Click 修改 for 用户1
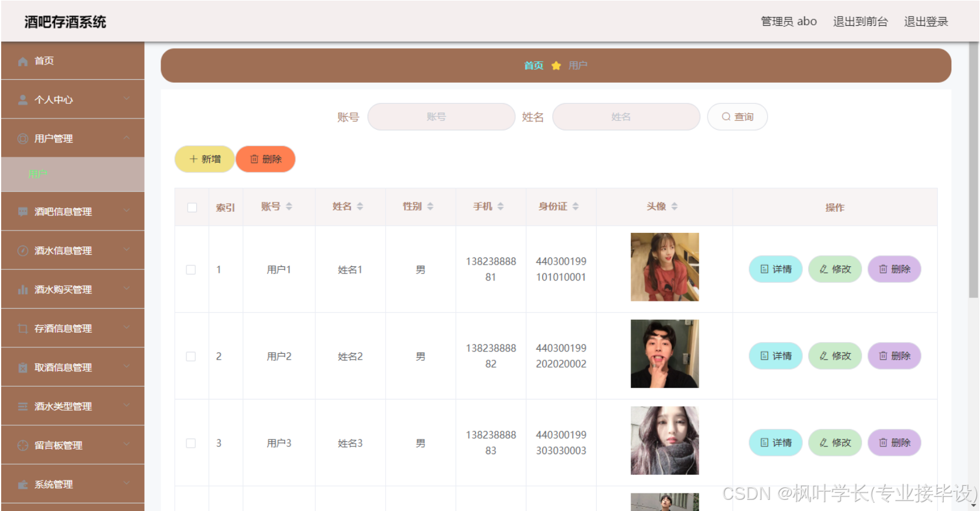The height and width of the screenshot is (511, 980). click(835, 269)
